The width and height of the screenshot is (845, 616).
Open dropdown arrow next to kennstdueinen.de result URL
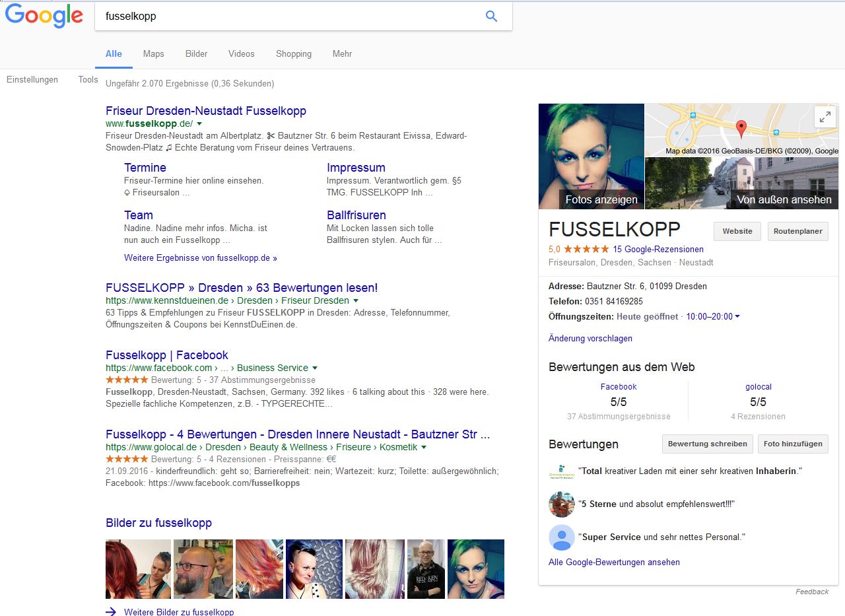point(356,300)
